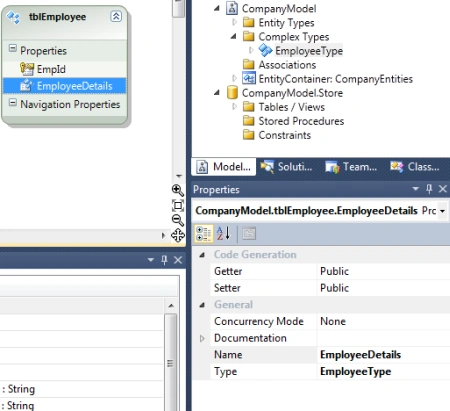Pin the Properties panel
The image size is (450, 411).
point(429,189)
